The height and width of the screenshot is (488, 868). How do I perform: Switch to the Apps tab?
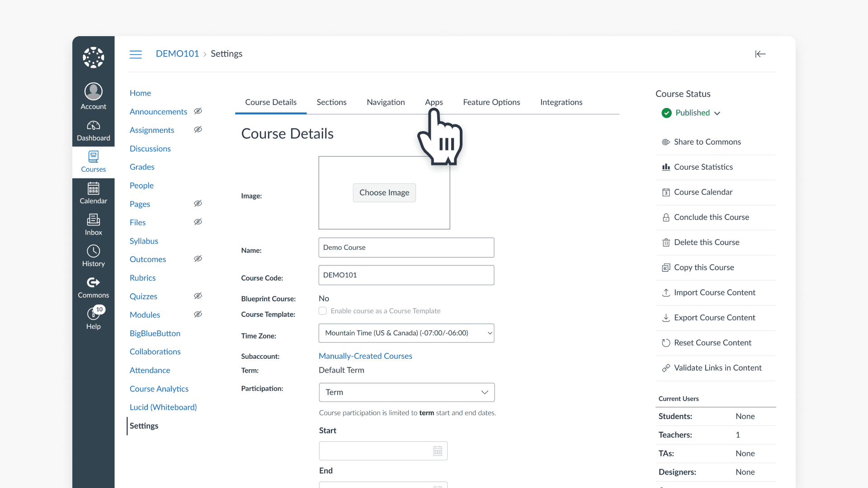(434, 102)
